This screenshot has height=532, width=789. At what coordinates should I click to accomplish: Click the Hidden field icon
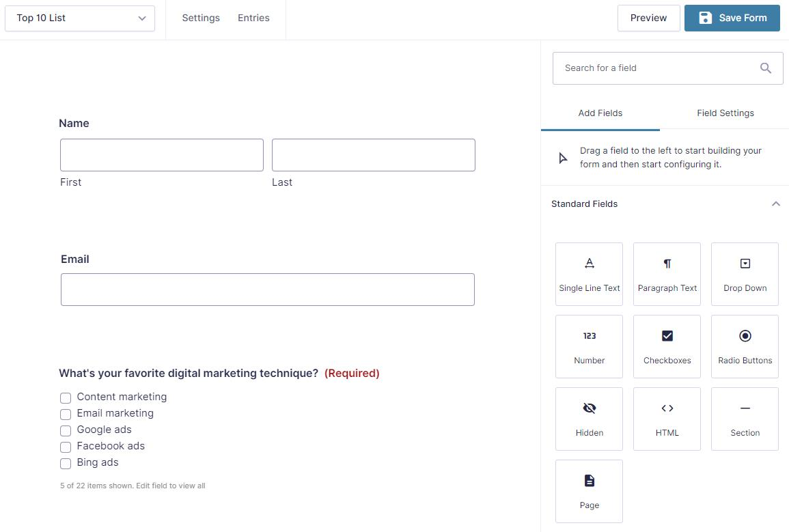[x=589, y=408]
